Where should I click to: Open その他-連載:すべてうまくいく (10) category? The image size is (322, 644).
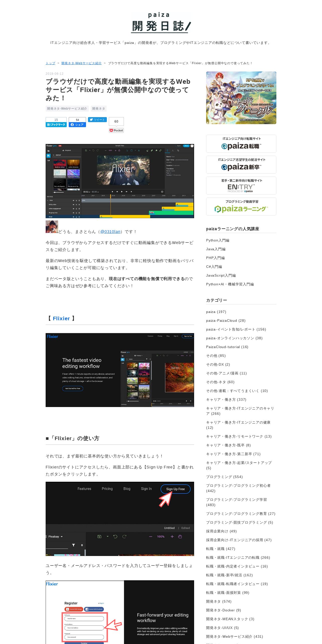237,391
